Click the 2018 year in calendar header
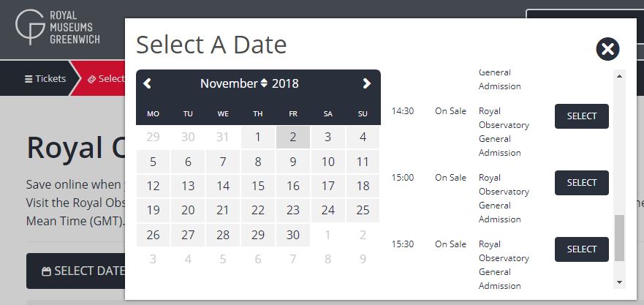The image size is (644, 305). (x=285, y=83)
